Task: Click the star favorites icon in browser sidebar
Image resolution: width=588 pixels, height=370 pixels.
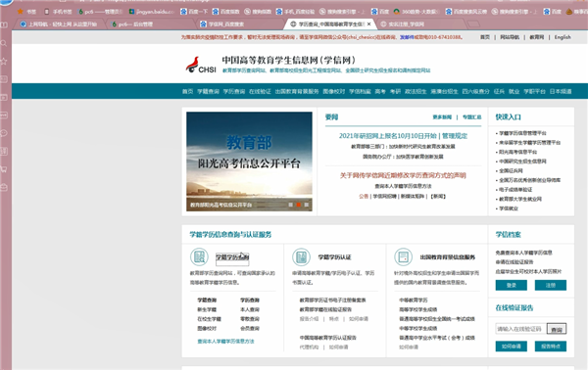Action: (x=4, y=61)
